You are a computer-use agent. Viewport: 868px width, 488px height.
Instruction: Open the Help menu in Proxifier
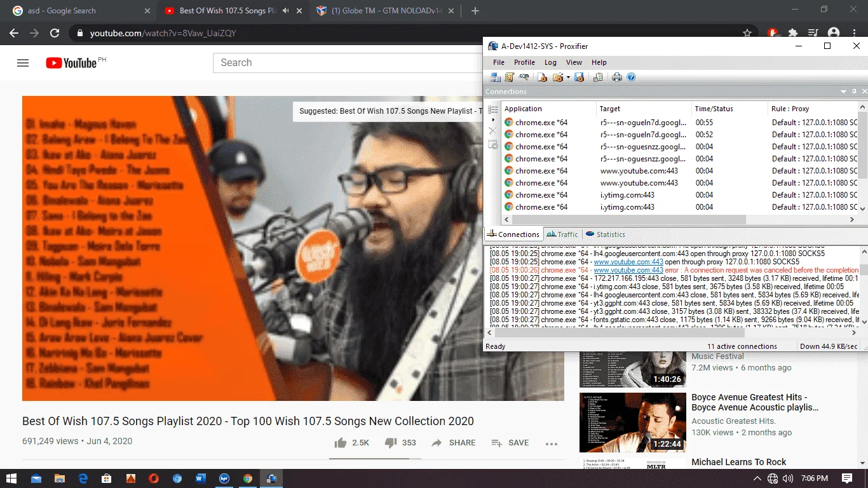(599, 62)
